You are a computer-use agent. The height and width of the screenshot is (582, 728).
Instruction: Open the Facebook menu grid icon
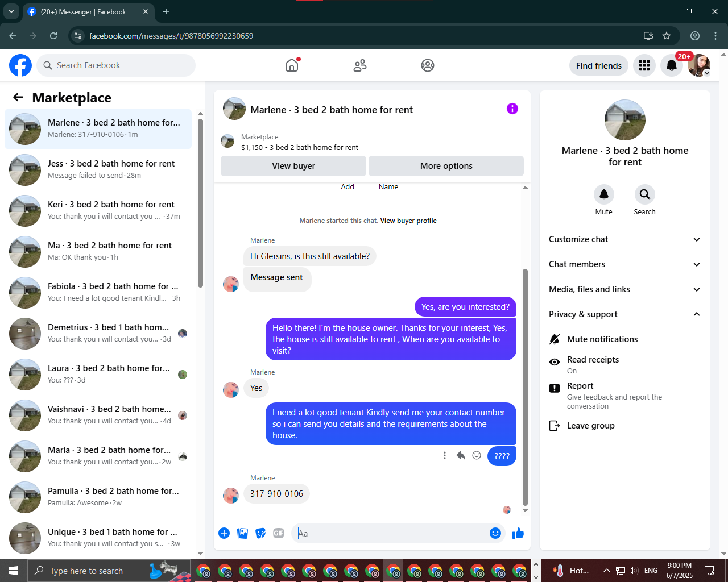click(644, 65)
